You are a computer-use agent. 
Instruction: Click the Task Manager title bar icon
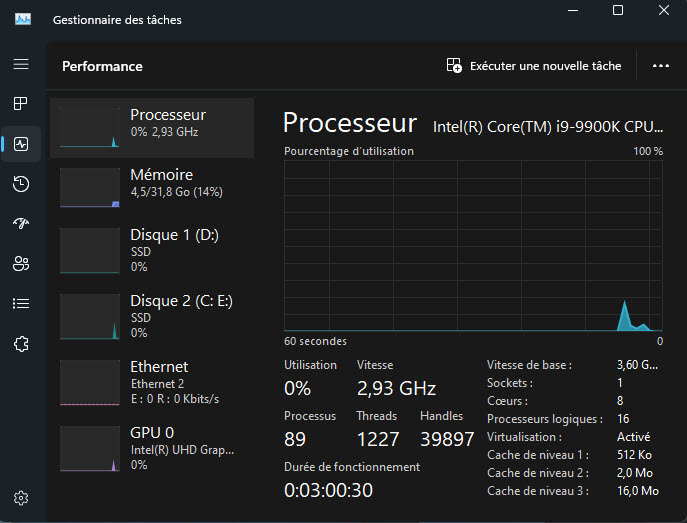(x=23, y=20)
